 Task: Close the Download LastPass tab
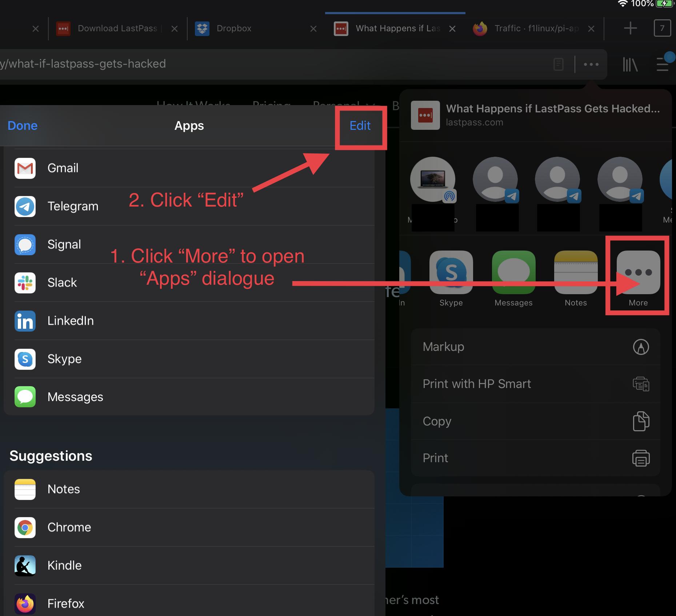tap(175, 29)
